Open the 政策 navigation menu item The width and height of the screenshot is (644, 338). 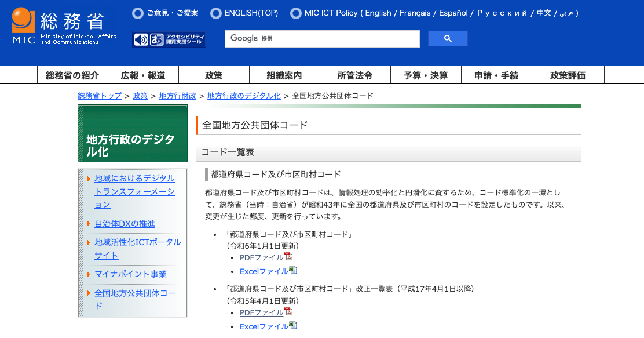point(214,75)
